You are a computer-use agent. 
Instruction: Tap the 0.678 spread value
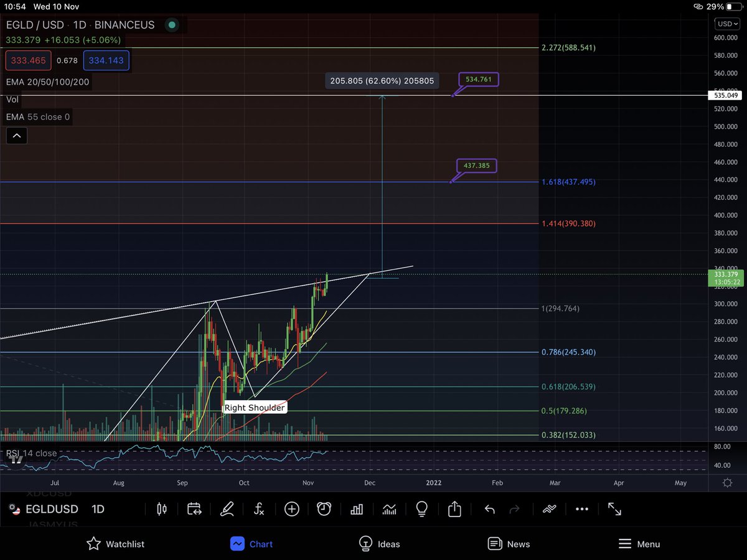[x=67, y=60]
